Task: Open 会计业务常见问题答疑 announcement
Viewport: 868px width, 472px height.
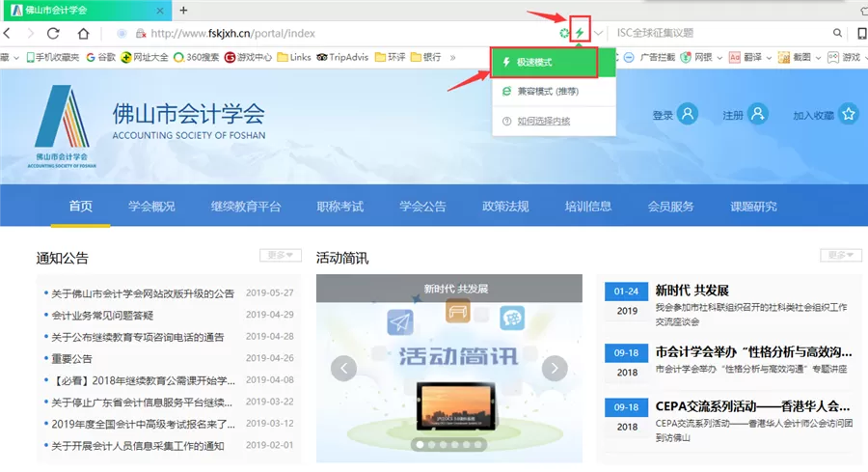Action: point(102,316)
